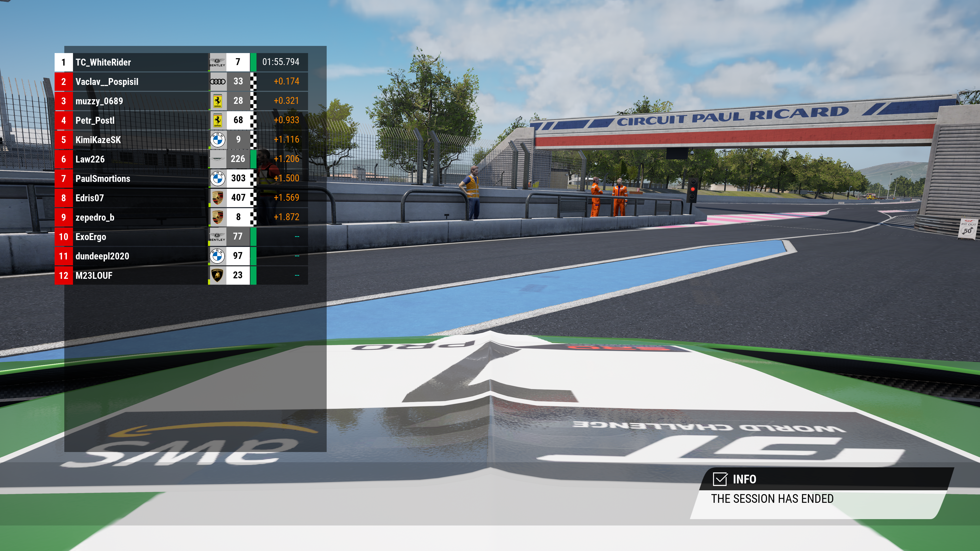Click the Ferrari logo beside Petr_Postl
980x551 pixels.
point(218,120)
